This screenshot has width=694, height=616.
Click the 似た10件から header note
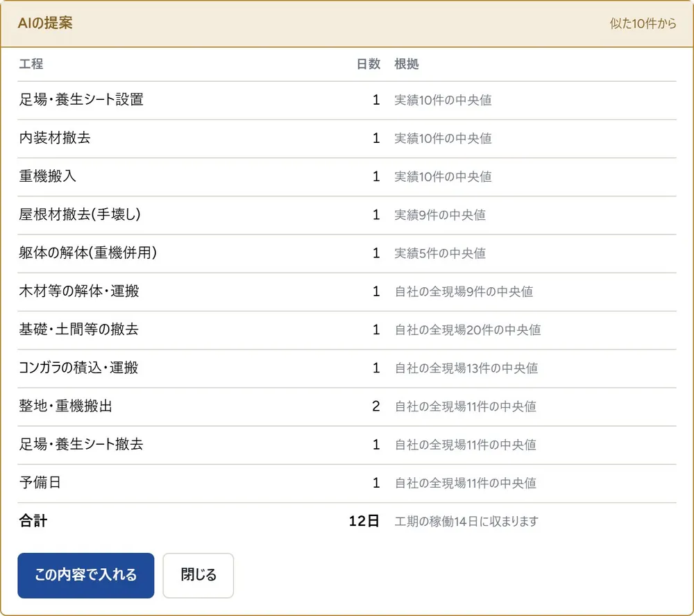point(643,24)
